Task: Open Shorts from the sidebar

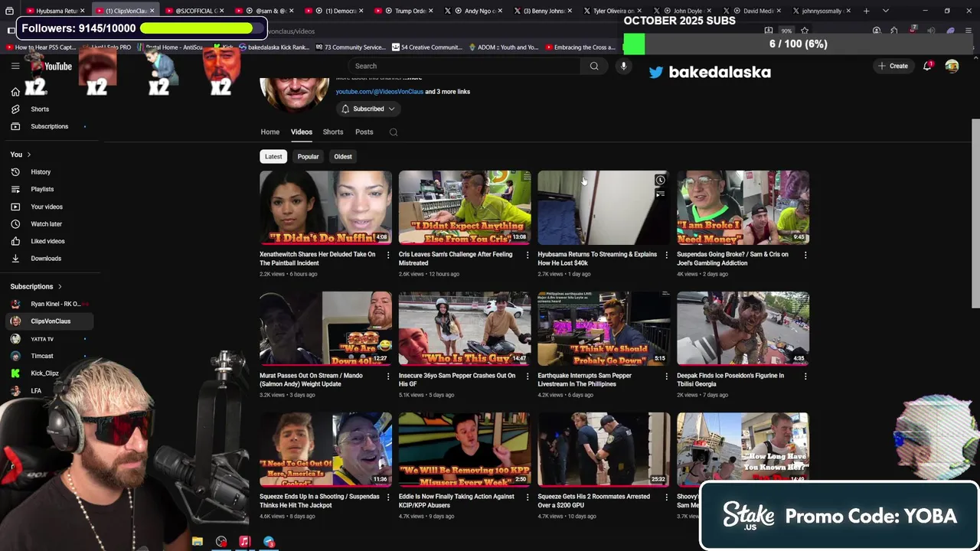Action: 40,109
